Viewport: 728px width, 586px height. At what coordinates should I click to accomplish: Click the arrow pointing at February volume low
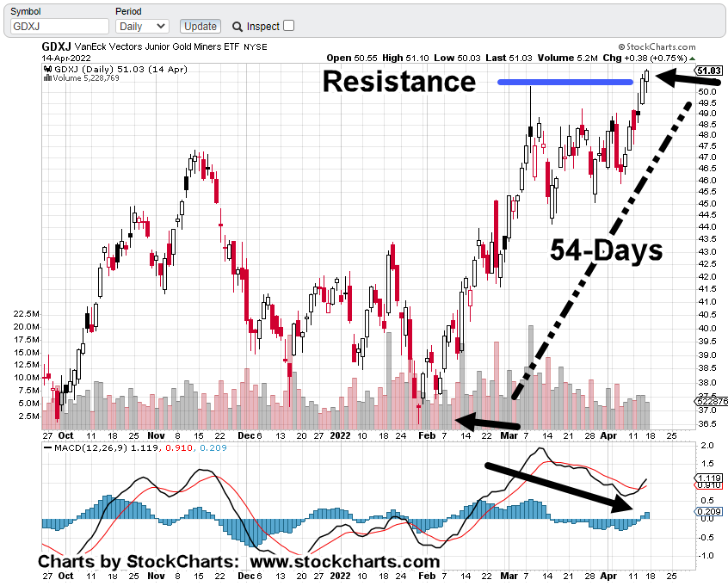(x=487, y=423)
